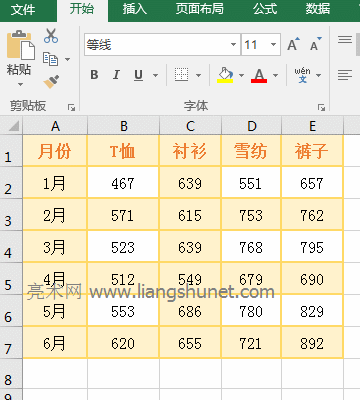Decrease font size with small A
The image size is (360, 400).
[316, 44]
